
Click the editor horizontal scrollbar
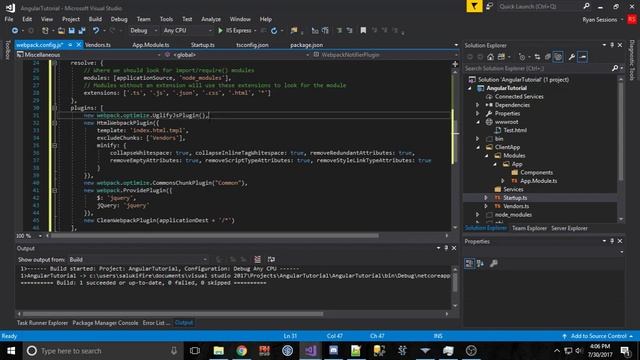point(215,236)
